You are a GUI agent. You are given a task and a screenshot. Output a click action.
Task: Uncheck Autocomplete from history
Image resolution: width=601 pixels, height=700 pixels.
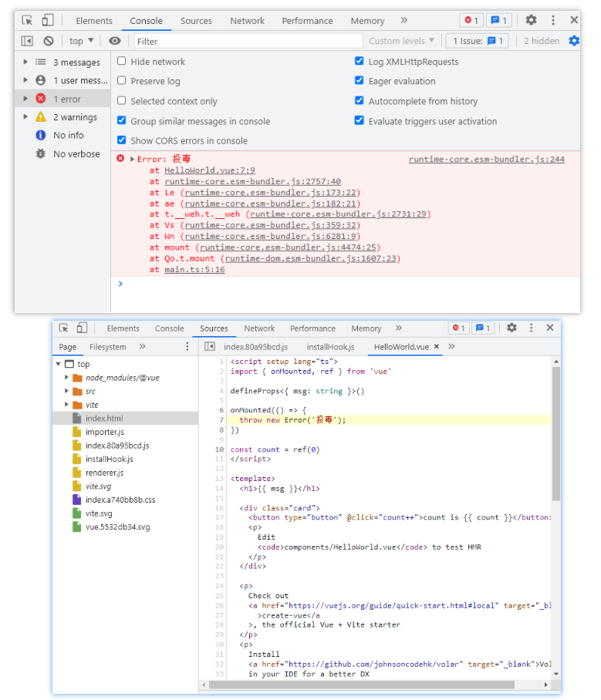pos(360,100)
